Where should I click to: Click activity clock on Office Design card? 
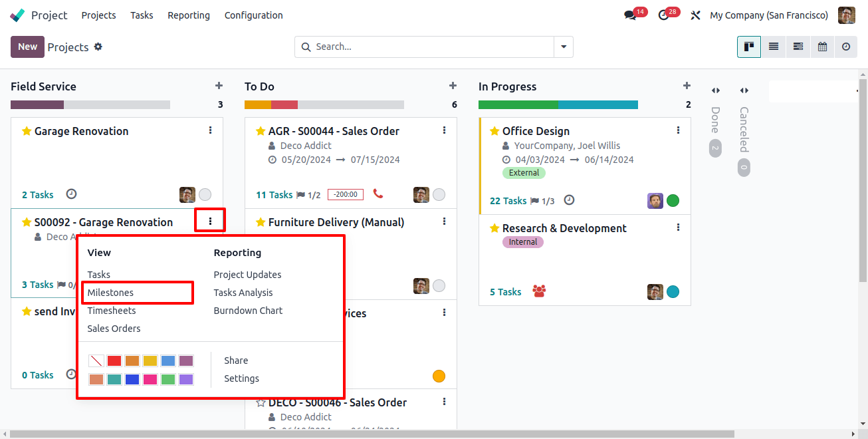(x=569, y=200)
